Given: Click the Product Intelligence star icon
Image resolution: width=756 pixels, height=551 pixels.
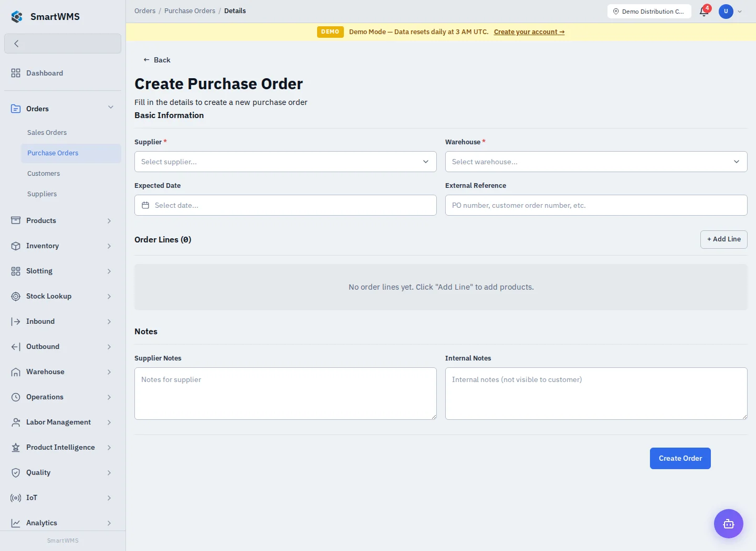Looking at the screenshot, I should point(16,447).
